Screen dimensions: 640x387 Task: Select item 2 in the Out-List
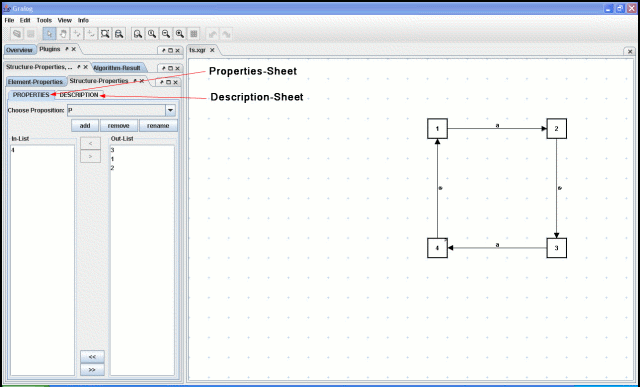click(142, 168)
